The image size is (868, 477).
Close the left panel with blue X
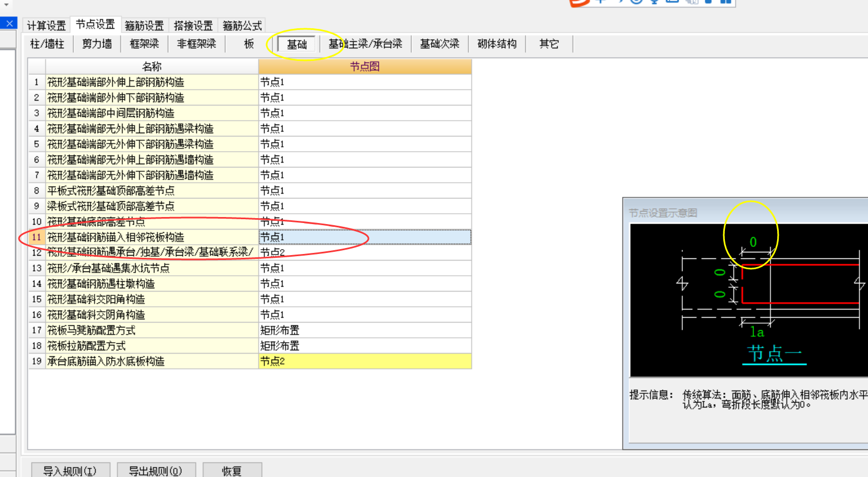(9, 23)
